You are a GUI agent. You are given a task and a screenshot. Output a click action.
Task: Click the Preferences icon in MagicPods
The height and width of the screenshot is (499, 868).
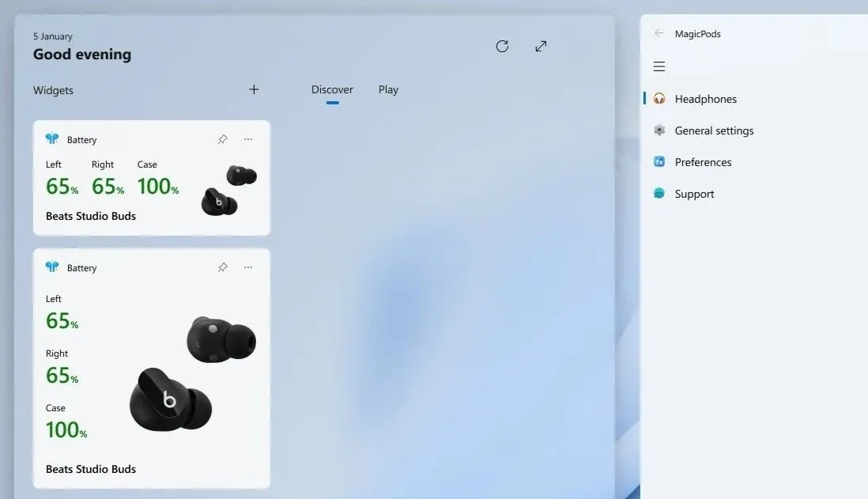659,161
